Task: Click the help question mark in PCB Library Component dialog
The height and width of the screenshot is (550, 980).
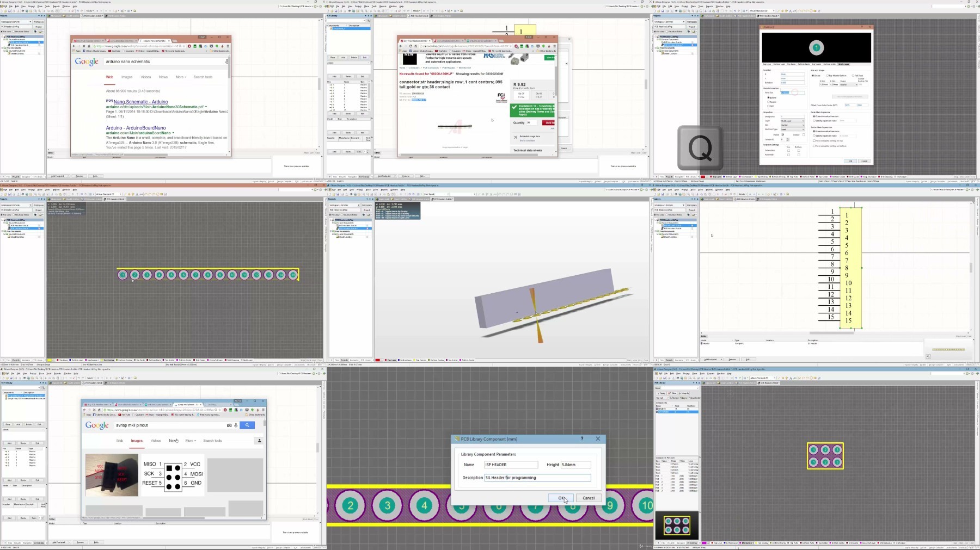Action: click(582, 438)
